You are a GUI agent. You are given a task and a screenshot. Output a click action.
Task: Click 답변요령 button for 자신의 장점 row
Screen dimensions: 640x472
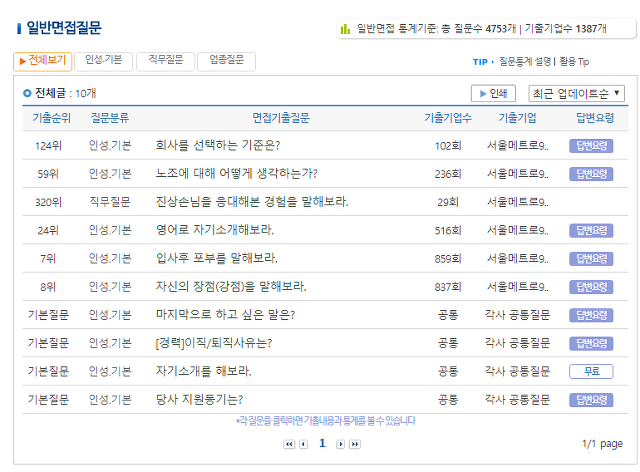(591, 287)
